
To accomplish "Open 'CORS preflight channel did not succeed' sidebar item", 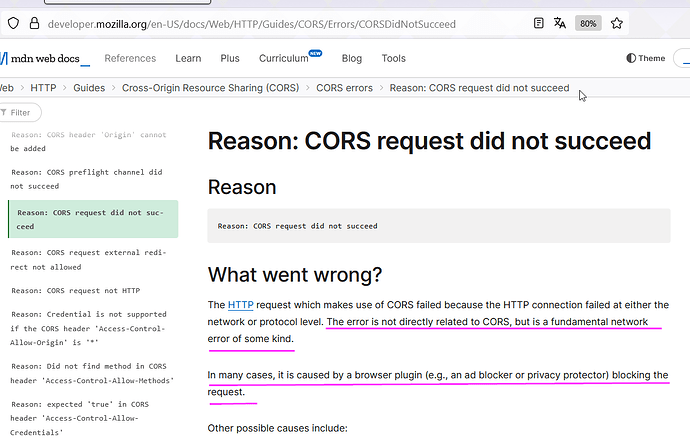I will [x=86, y=178].
